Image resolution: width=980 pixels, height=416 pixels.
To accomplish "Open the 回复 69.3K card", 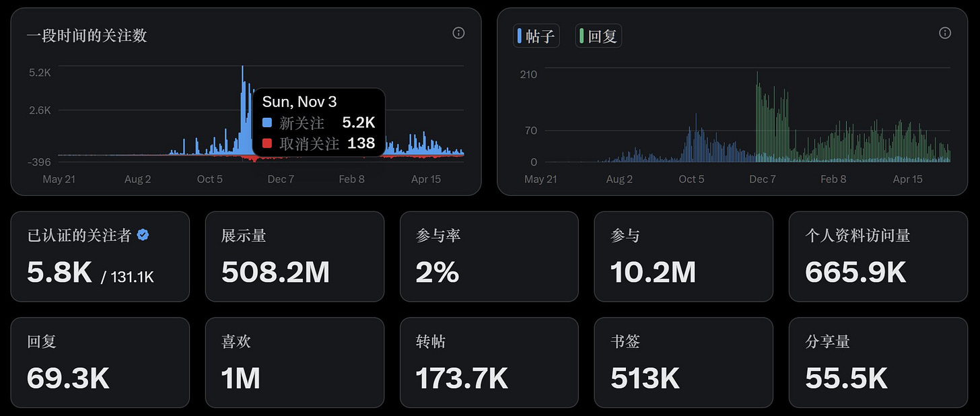I will pos(100,362).
